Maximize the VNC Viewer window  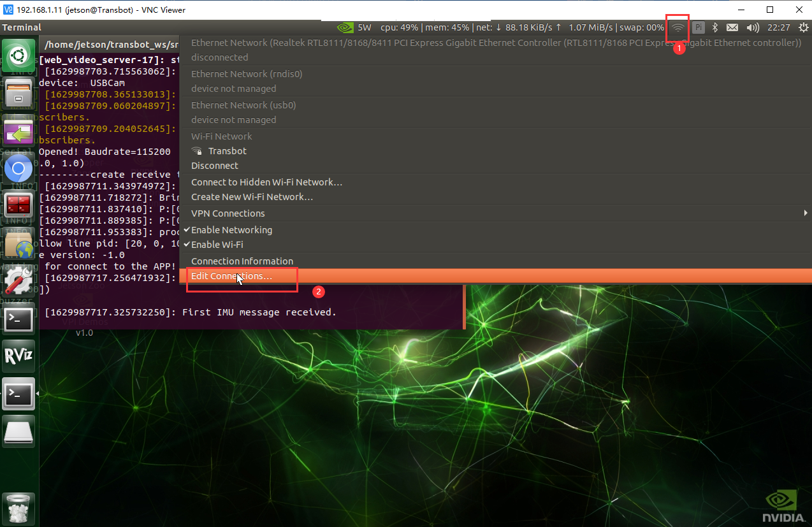point(770,10)
